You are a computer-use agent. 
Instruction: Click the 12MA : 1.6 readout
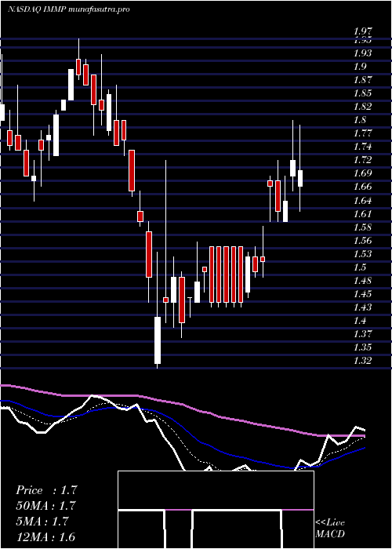(x=46, y=537)
